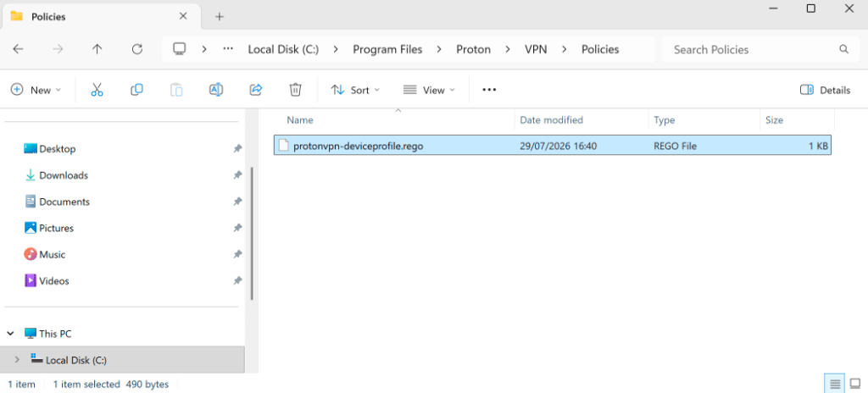Open the See more three-dots menu
The height and width of the screenshot is (393, 868).
tap(489, 90)
